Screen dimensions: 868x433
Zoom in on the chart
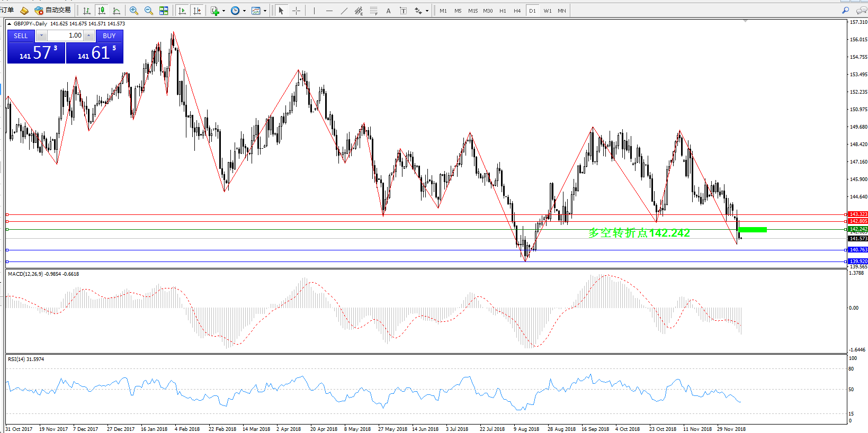(x=134, y=11)
